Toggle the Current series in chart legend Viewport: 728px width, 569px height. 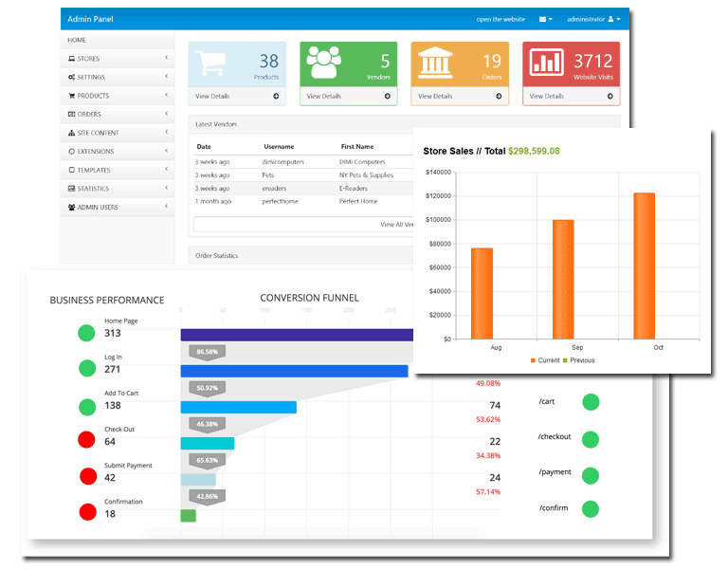pos(548,360)
